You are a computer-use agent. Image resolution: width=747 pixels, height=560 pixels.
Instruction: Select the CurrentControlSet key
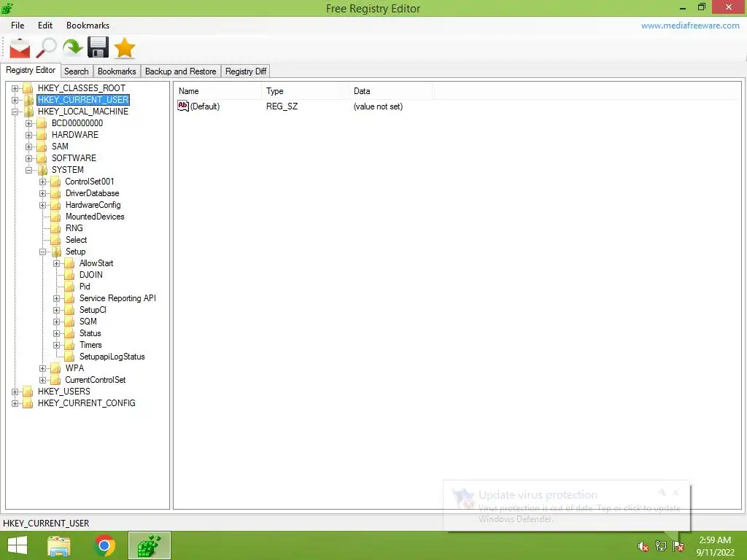pos(96,380)
